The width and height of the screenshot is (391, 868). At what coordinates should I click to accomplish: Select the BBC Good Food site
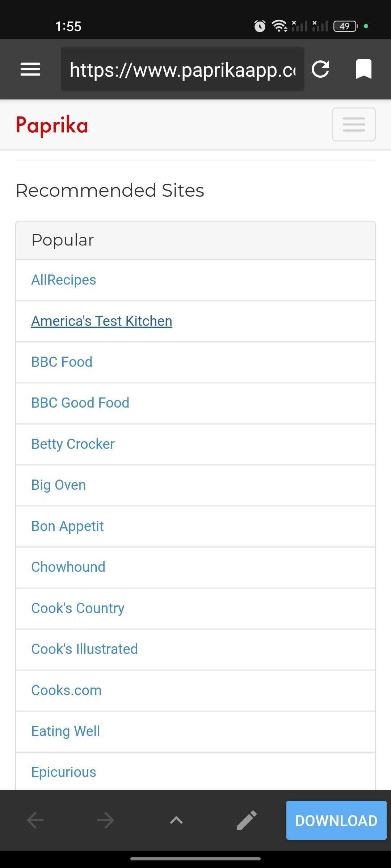80,403
